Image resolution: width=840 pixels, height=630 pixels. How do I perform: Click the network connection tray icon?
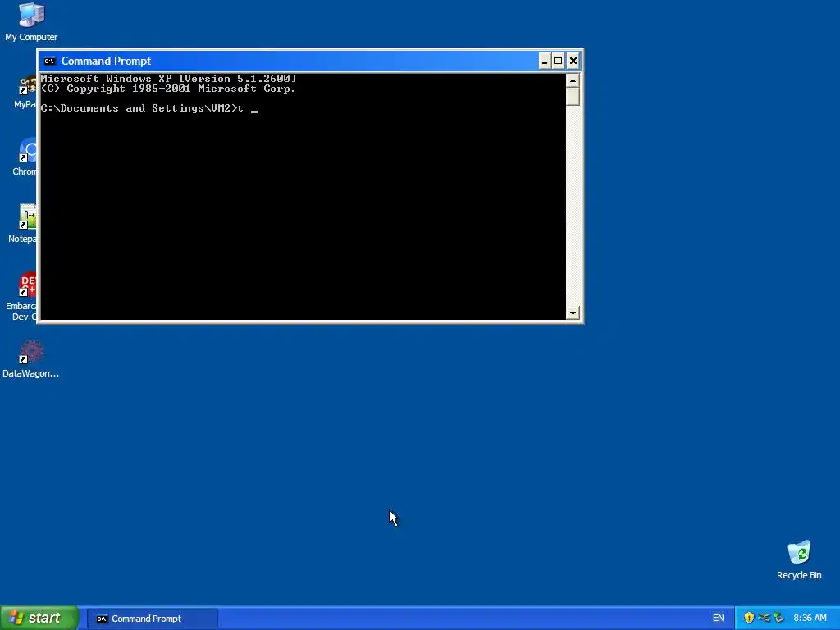764,619
